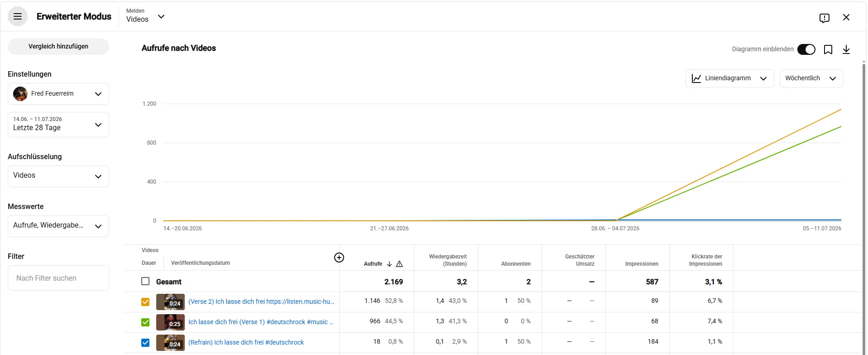
Task: Open the hamburger navigation menu
Action: [18, 17]
